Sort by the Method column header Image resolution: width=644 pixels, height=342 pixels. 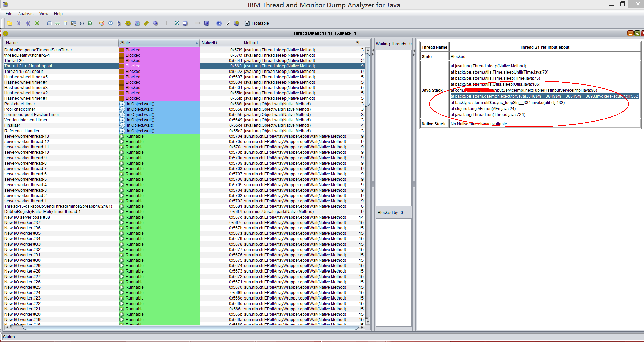[298, 43]
